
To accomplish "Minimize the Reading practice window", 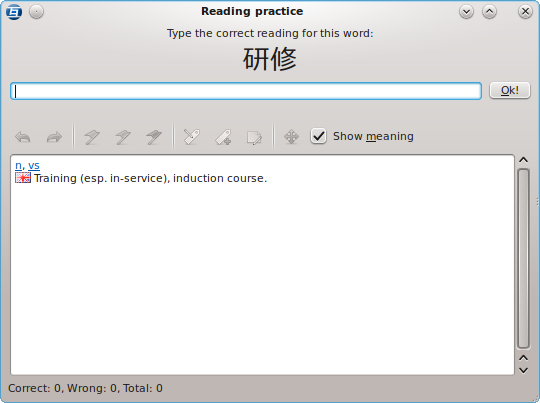I will click(x=466, y=12).
